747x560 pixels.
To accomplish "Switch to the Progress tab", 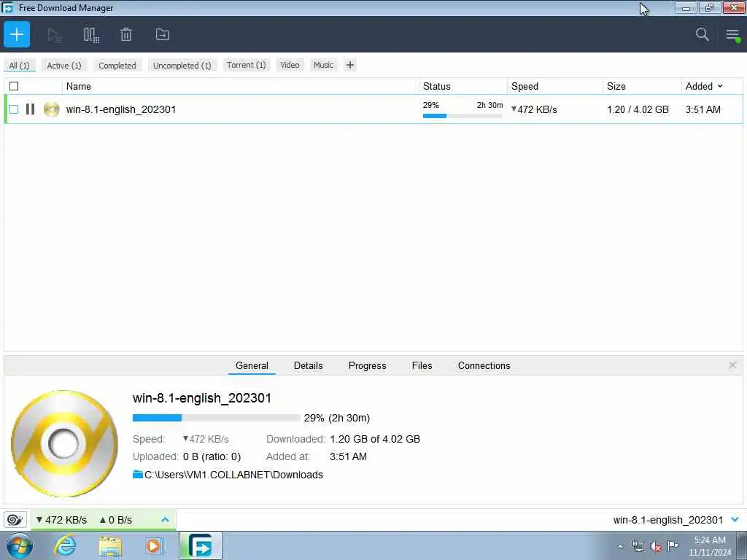I will (368, 366).
